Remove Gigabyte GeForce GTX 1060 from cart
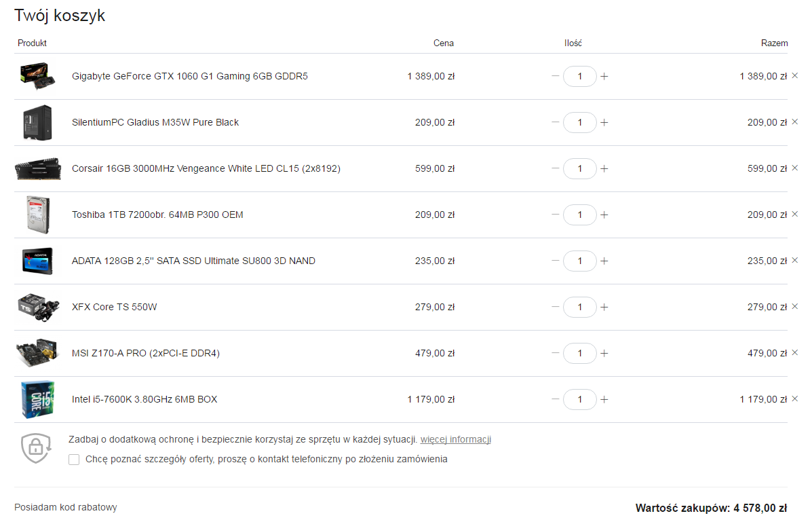The width and height of the screenshot is (812, 520). click(x=795, y=76)
